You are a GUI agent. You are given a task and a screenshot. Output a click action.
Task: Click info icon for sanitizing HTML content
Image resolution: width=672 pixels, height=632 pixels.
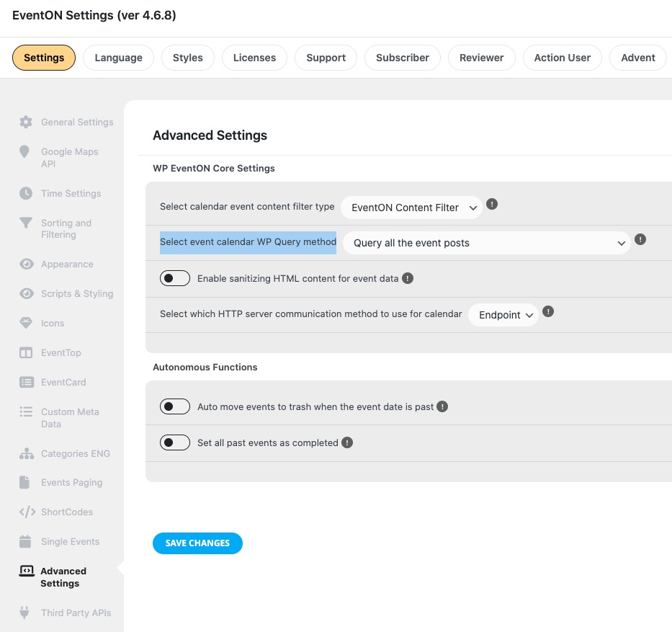408,278
